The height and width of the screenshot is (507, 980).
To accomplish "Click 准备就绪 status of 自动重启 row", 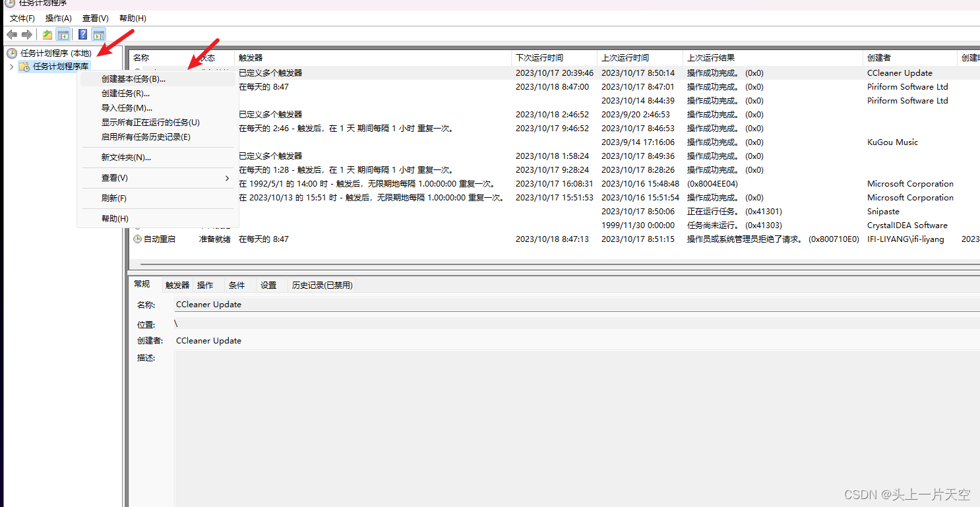I will pos(215,239).
